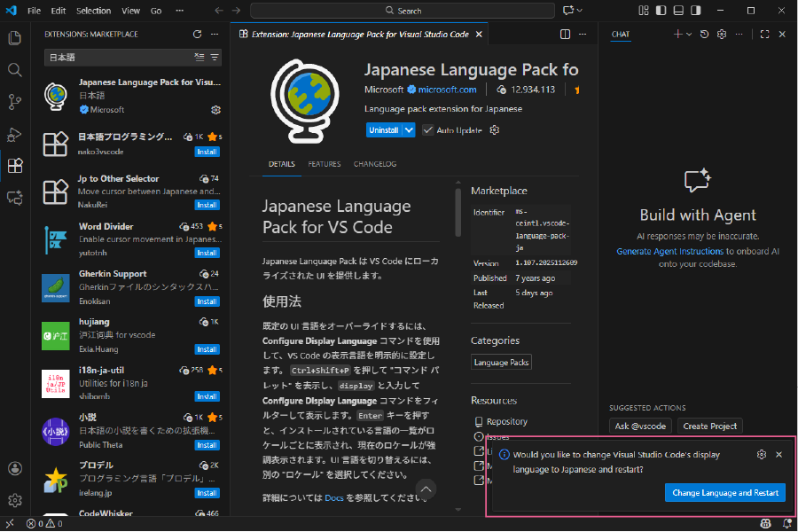Open the Copilot dropdown in title bar
This screenshot has width=798, height=532.
(573, 10)
